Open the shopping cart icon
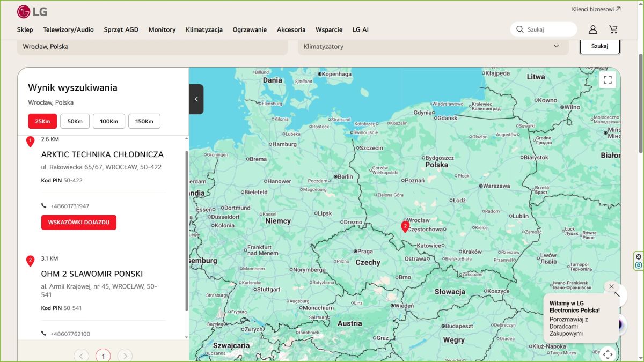The width and height of the screenshot is (644, 362). click(613, 29)
